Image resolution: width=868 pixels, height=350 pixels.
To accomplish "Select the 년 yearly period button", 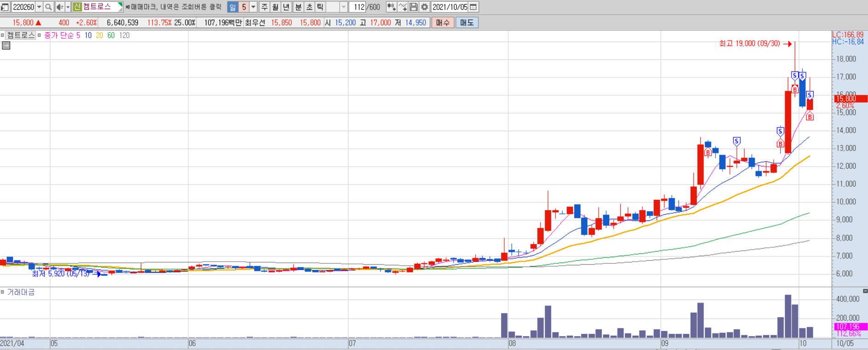I will tap(286, 7).
